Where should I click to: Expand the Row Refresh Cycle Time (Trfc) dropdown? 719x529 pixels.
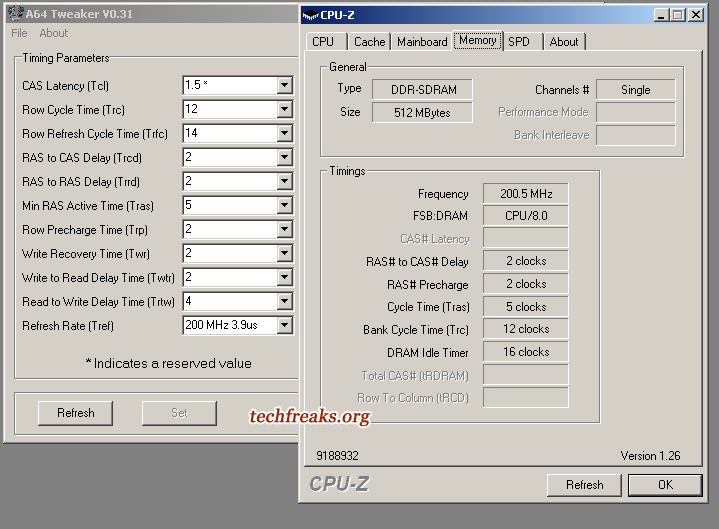(285, 133)
